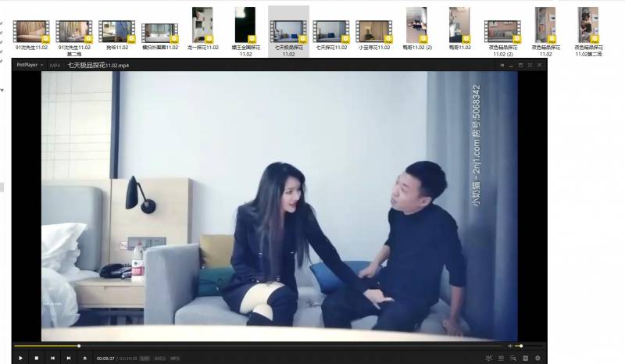Skip to previous file in player
The height and width of the screenshot is (364, 625).
coord(52,359)
